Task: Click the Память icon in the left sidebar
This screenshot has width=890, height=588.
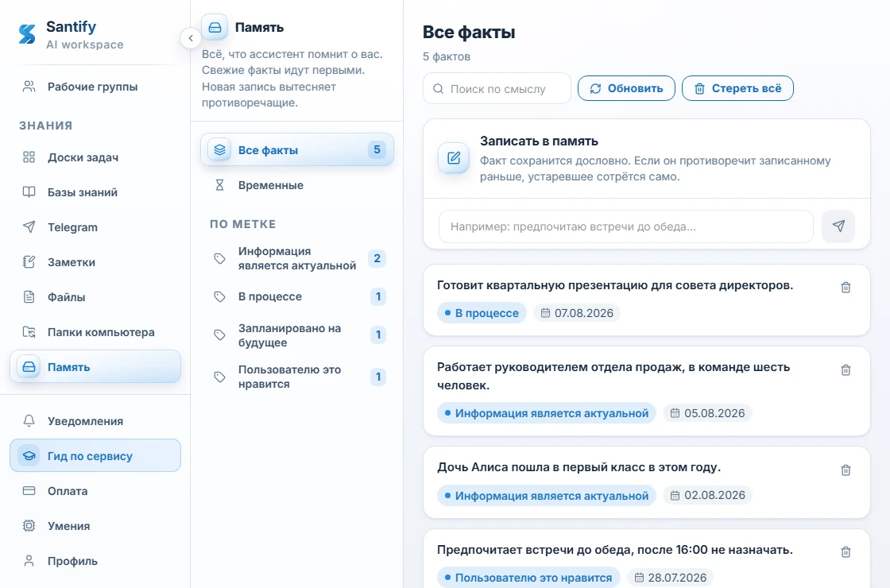Action: pyautogui.click(x=29, y=367)
